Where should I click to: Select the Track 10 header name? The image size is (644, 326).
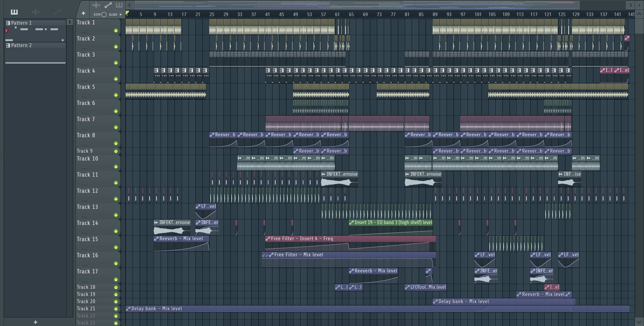[87, 159]
